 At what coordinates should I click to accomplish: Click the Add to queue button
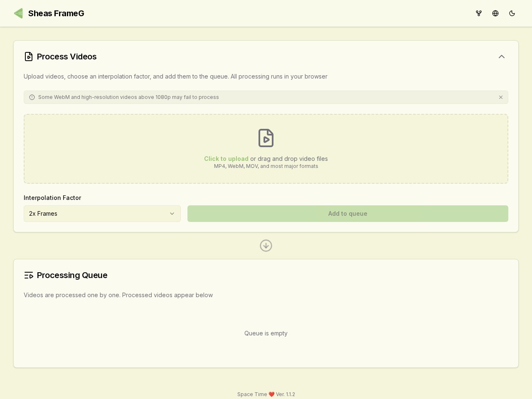pos(348,214)
